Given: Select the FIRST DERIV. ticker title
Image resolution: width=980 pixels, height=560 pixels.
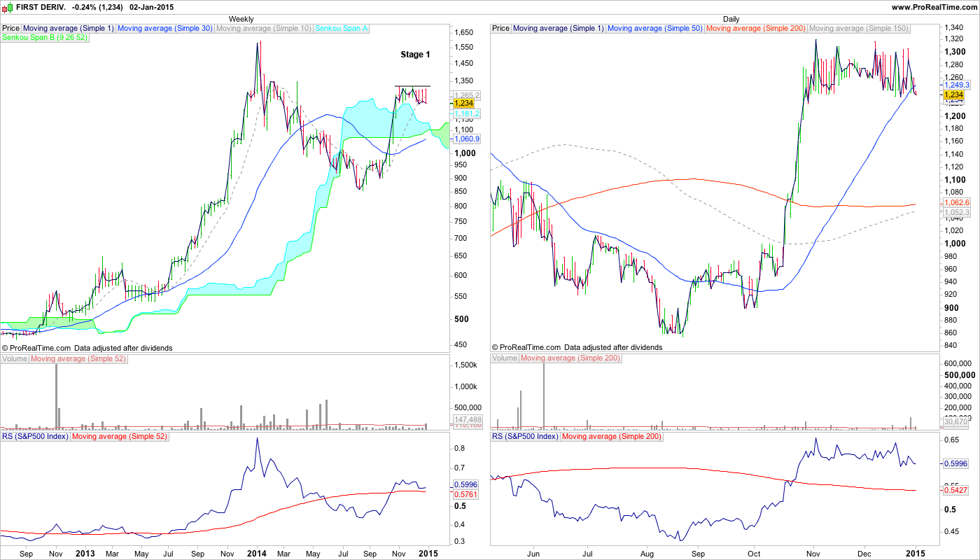Looking at the screenshot, I should pos(41,7).
